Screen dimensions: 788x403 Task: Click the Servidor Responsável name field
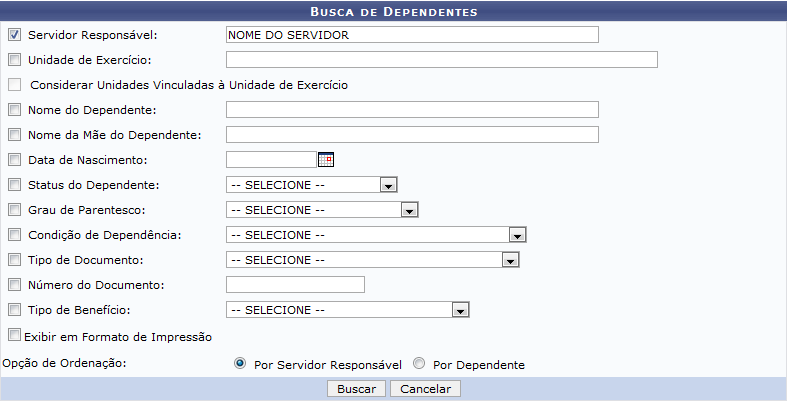coord(412,35)
